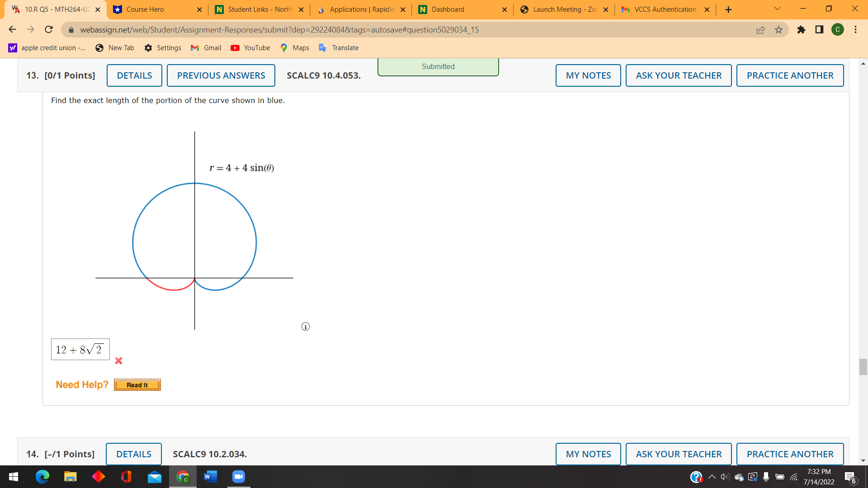Open the YouTube bookmark

tap(250, 48)
